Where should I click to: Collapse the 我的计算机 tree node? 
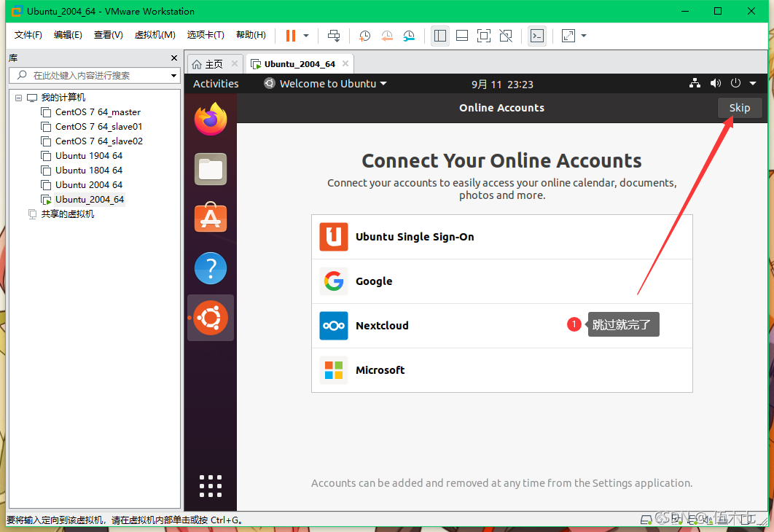18,98
